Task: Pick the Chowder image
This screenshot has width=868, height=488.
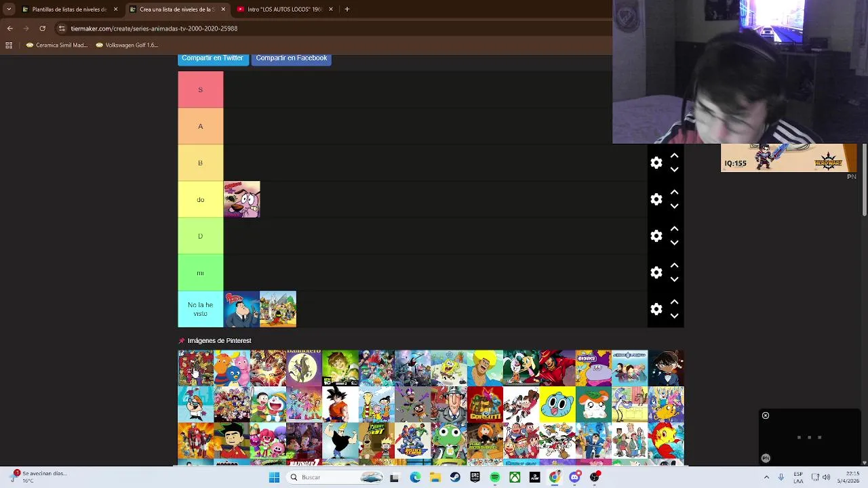Action: [593, 368]
